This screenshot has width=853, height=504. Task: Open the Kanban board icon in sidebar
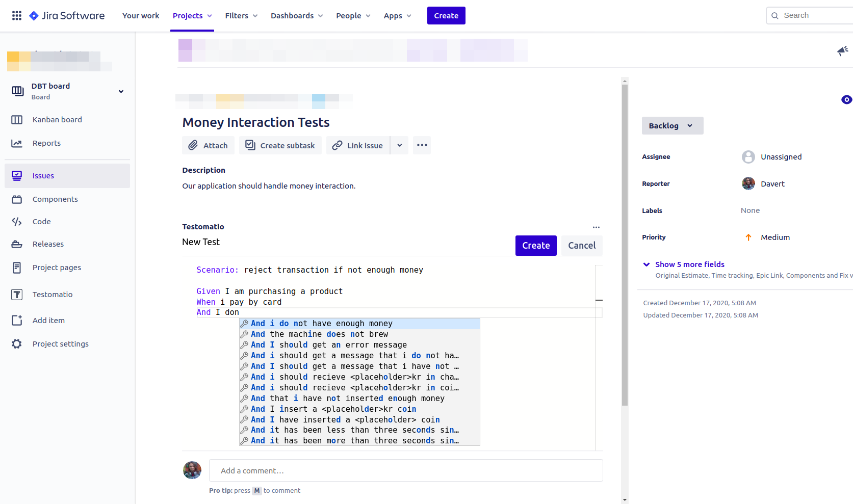(17, 120)
